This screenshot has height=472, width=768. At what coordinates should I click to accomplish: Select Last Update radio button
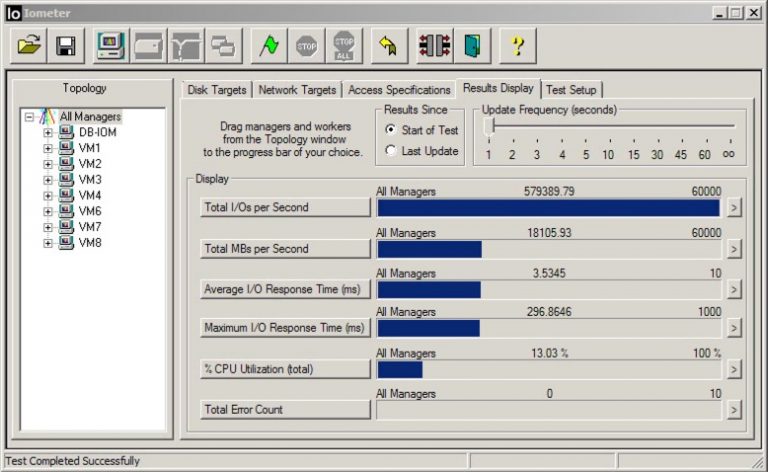point(390,151)
